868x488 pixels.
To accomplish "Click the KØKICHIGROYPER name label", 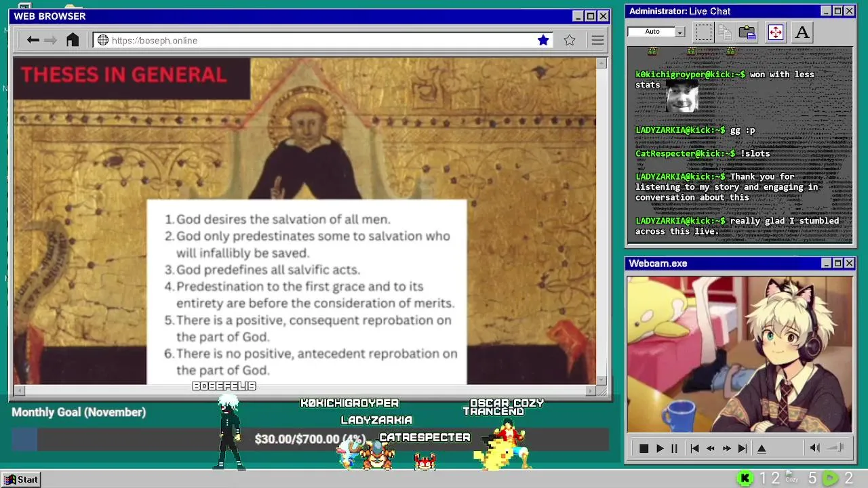I will [x=349, y=403].
